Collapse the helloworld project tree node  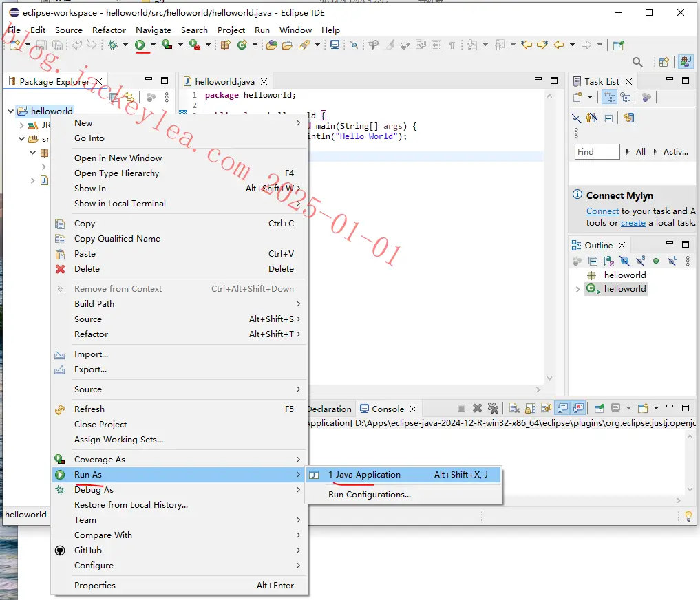10,111
